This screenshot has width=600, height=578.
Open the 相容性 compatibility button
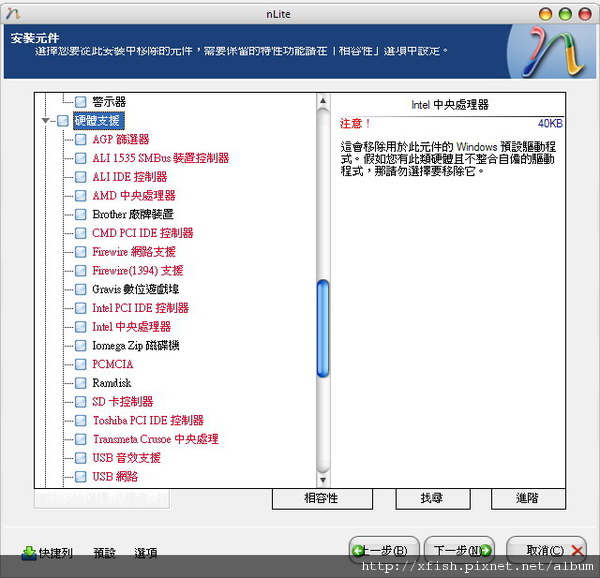pyautogui.click(x=322, y=498)
